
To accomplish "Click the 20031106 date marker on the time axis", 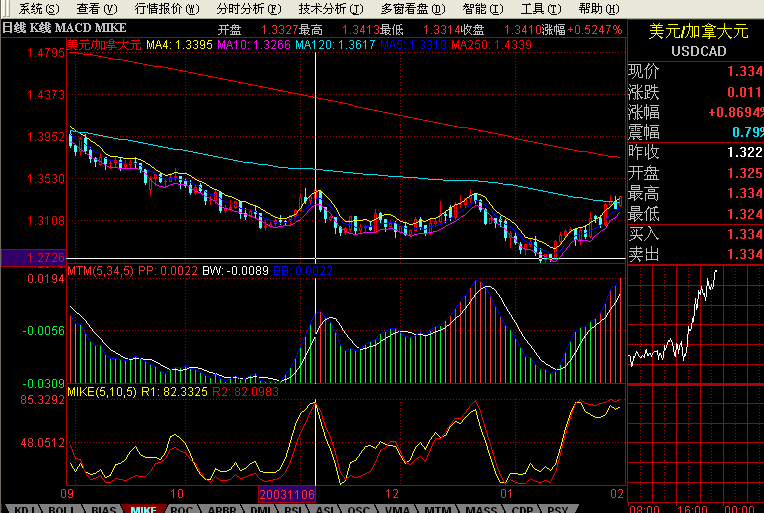I will [x=286, y=494].
